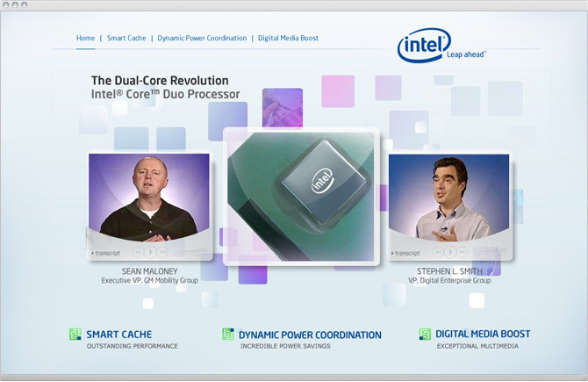Click the green Smart Cache icon

click(75, 334)
